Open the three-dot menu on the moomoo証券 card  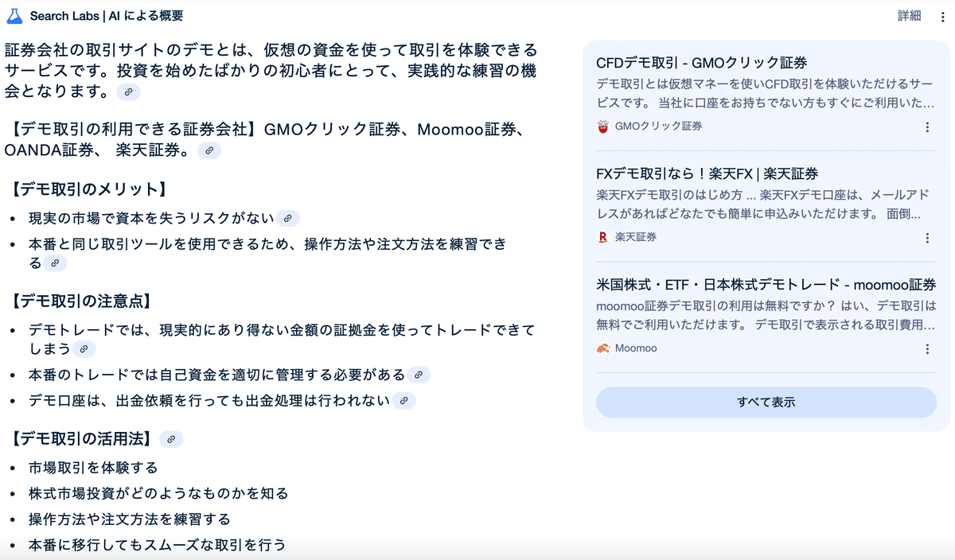pyautogui.click(x=926, y=349)
